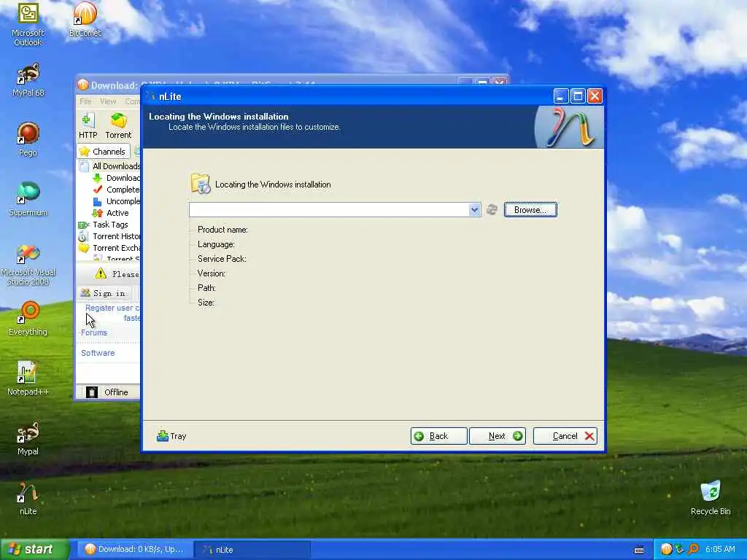Screen dimensions: 747x560
Task: Select Channels tab in BitComet
Action: pyautogui.click(x=104, y=152)
